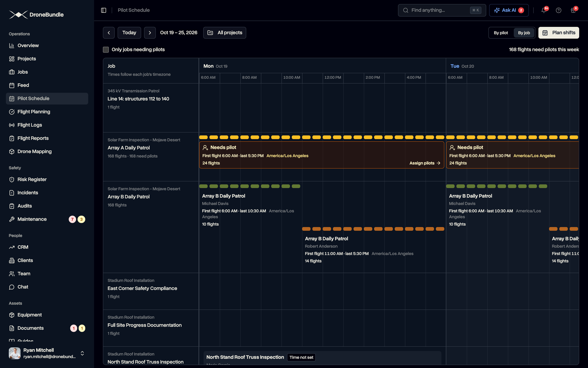The width and height of the screenshot is (588, 368).
Task: Open Maintenance page
Action: [47, 219]
